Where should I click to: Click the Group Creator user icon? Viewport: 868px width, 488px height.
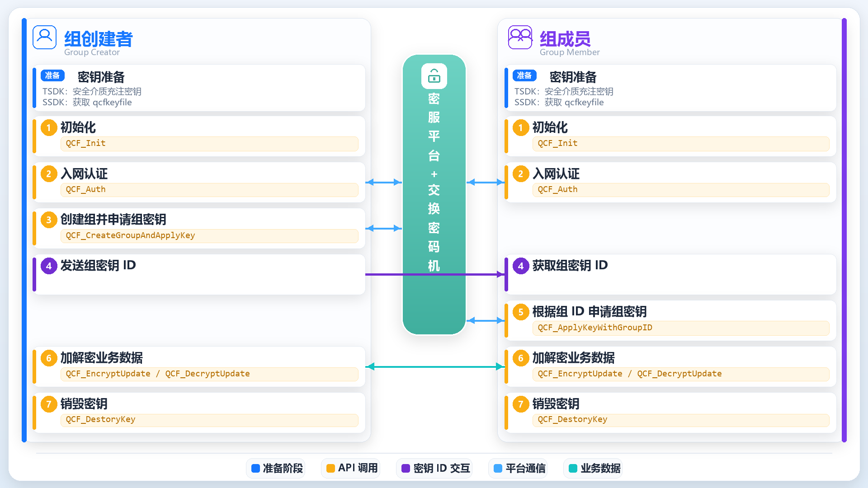point(44,37)
